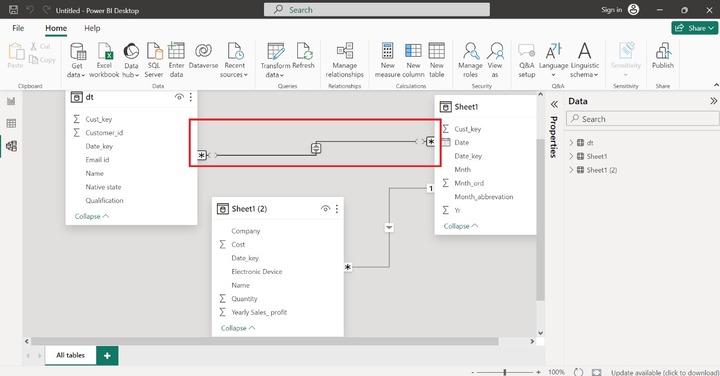Click Sign in
This screenshot has width=720, height=376.
coord(612,10)
